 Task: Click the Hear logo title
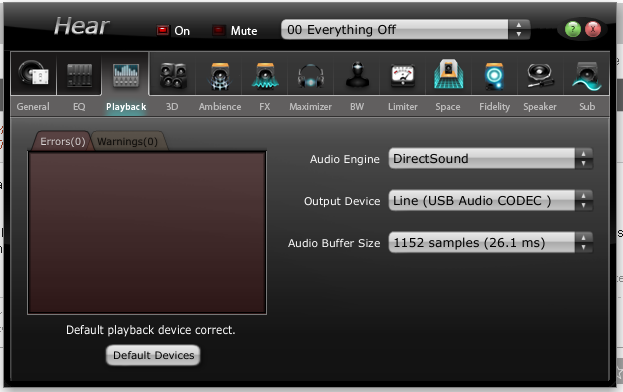(x=81, y=27)
